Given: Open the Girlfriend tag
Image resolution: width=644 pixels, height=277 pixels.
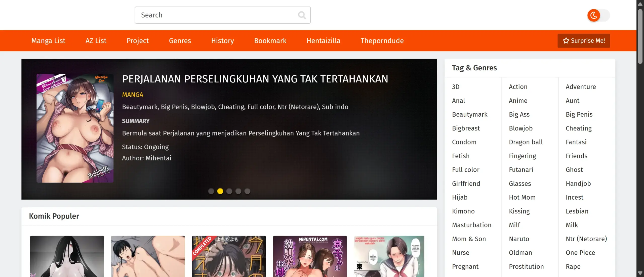Looking at the screenshot, I should point(466,183).
